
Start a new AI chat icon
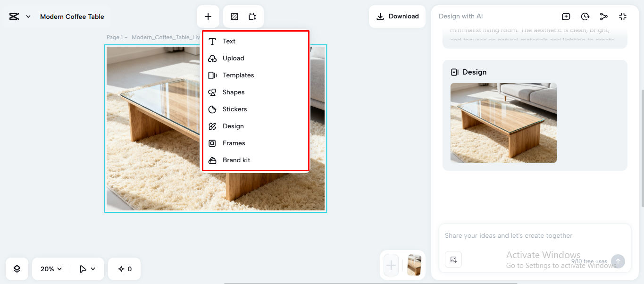566,17
